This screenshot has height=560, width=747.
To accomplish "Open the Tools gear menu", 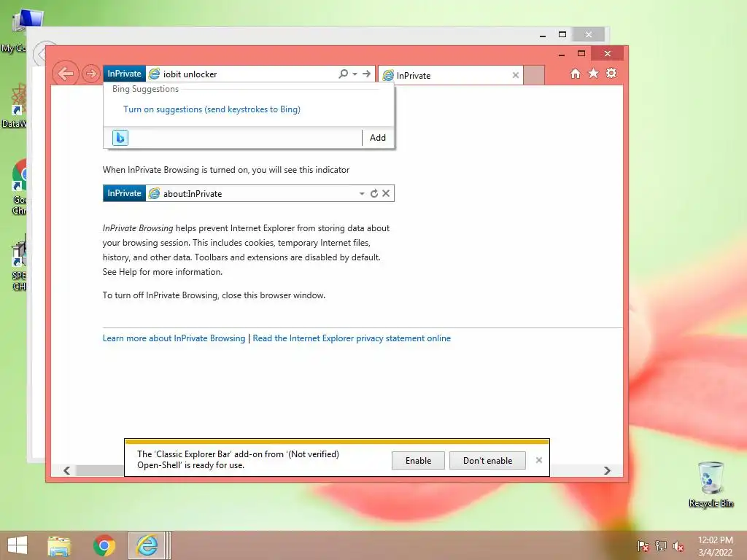I will 611,74.
